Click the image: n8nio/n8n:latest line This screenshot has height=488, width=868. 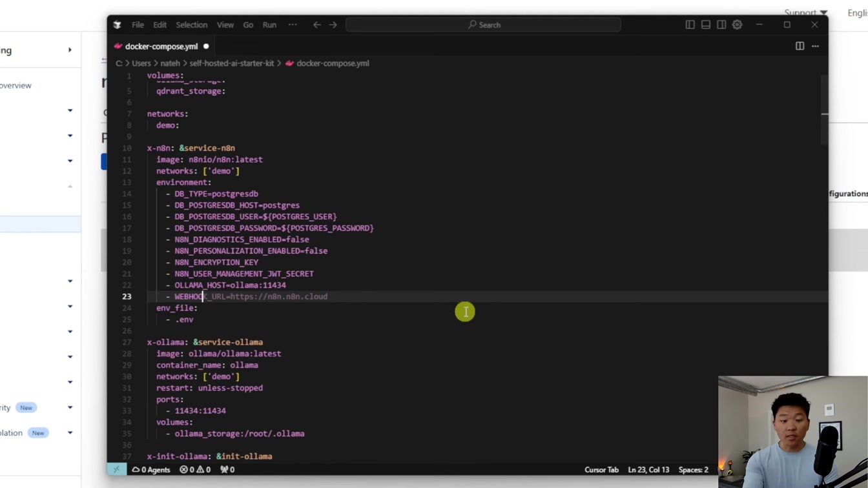point(209,159)
